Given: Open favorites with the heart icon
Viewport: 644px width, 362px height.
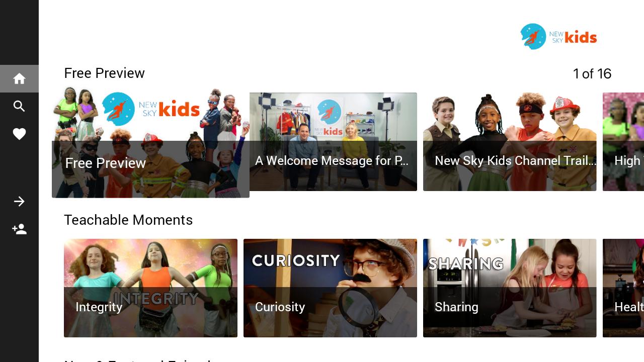Looking at the screenshot, I should (x=19, y=134).
